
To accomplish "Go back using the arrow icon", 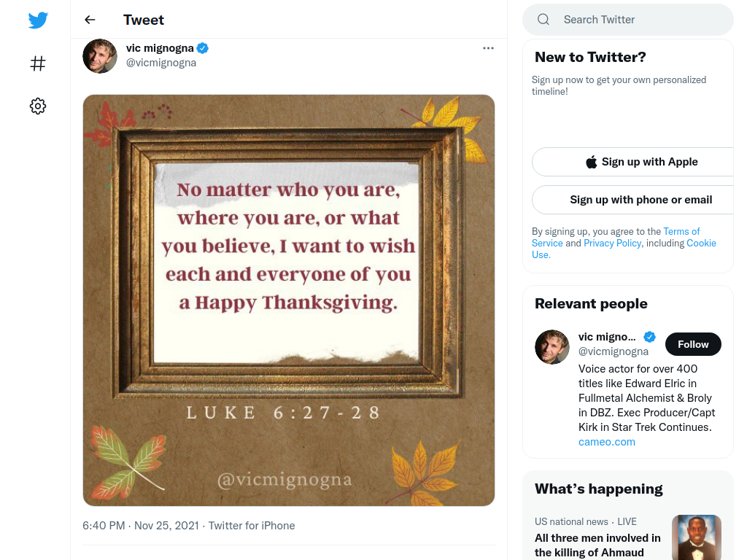I will pos(90,20).
